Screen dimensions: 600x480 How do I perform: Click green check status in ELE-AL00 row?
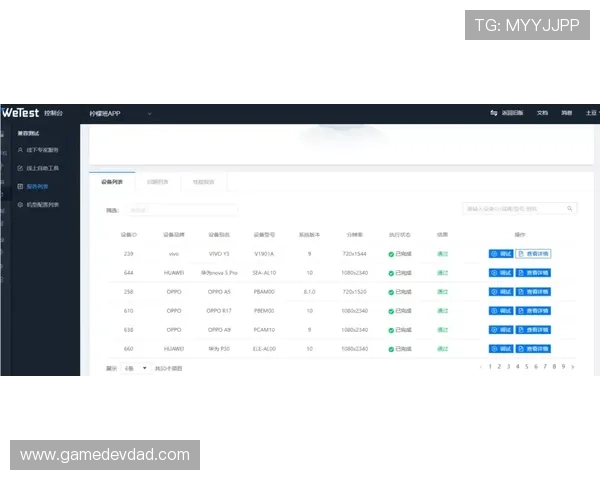tap(391, 349)
